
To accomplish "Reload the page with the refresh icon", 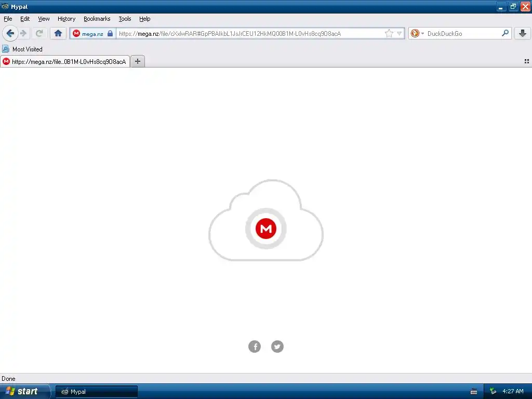I will point(39,33).
